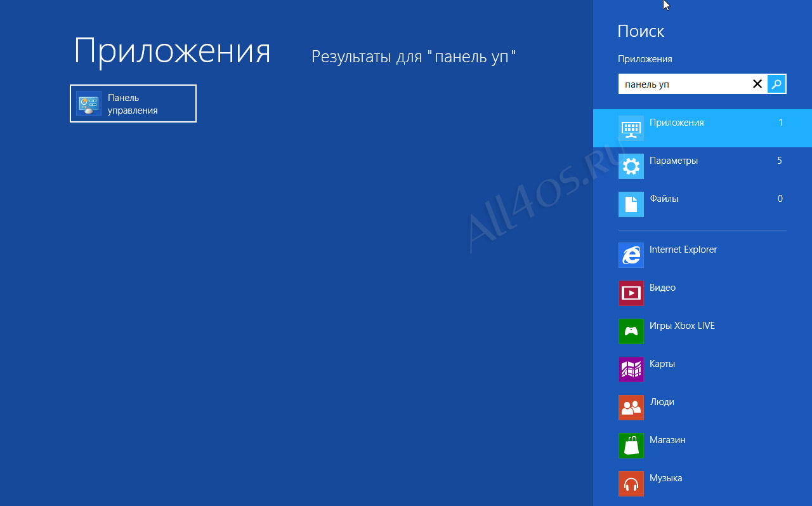Viewport: 812px width, 506px height.
Task: Click the Параметры result count 5
Action: tap(780, 161)
